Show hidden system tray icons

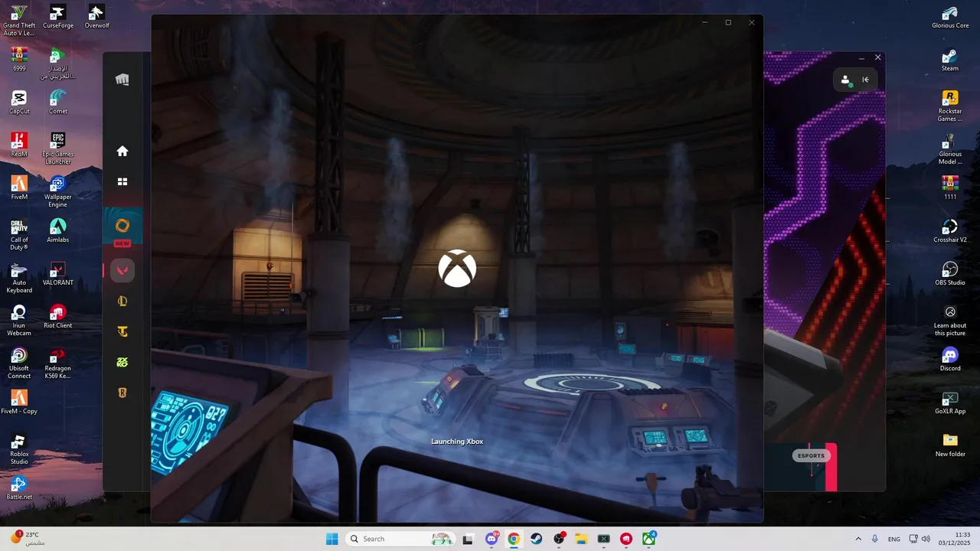tap(858, 539)
